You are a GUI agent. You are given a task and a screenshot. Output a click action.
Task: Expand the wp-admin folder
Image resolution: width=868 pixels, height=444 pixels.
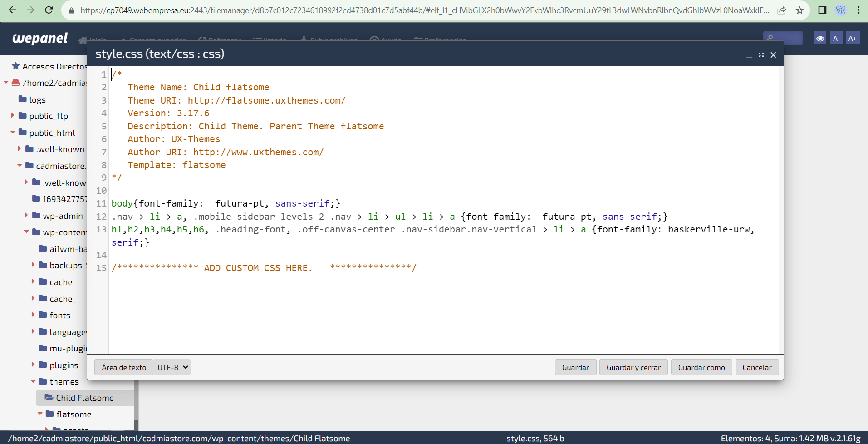click(26, 216)
